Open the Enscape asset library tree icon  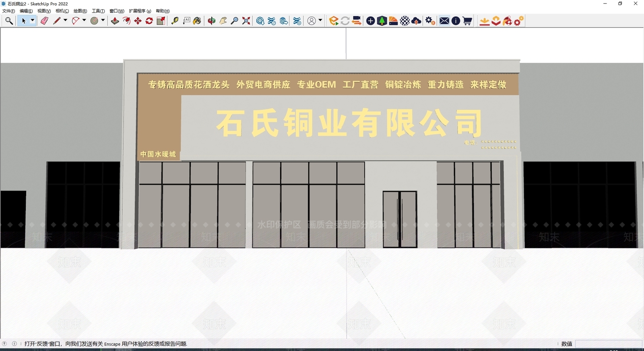tap(382, 21)
